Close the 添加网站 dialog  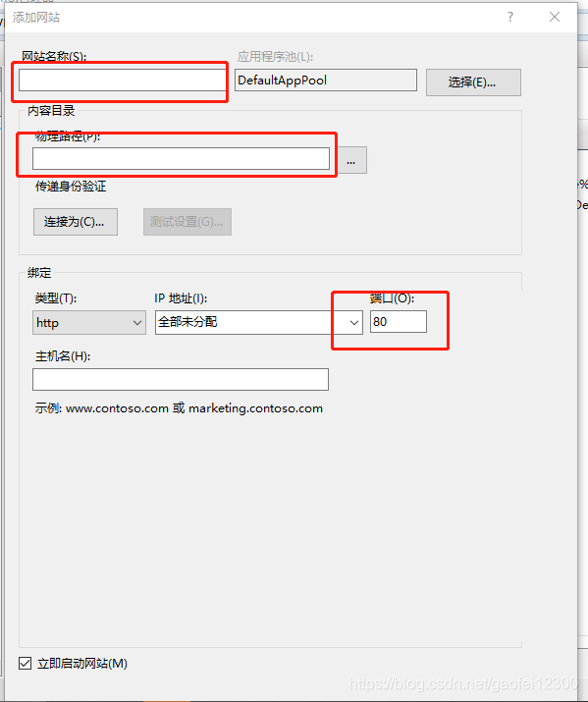point(555,17)
